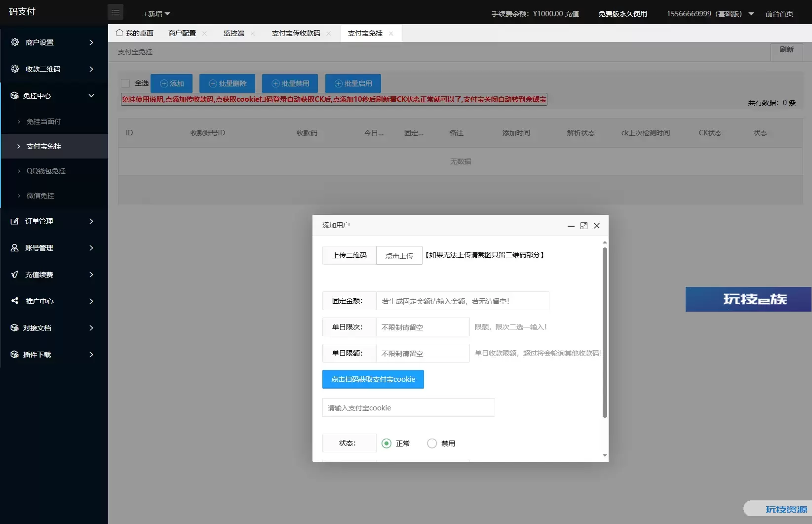
Task: Click 点击上传 to upload QR code
Action: tap(399, 255)
